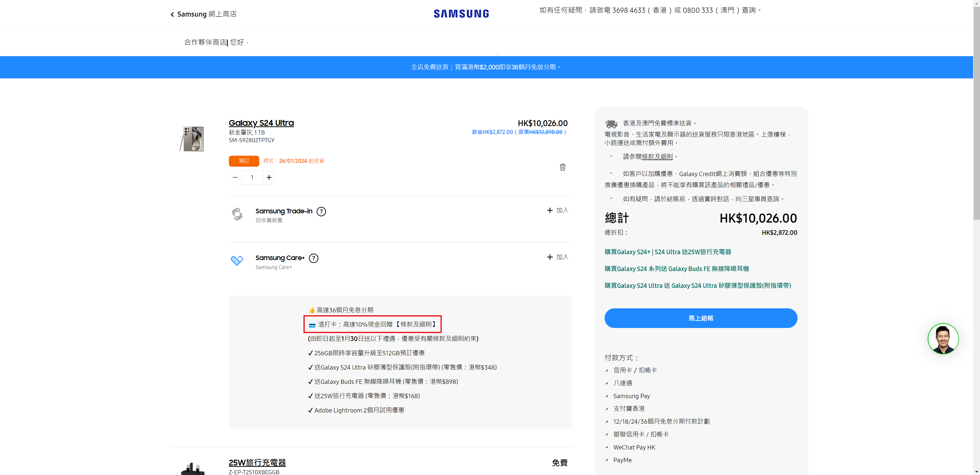Open the live chat agent avatar

[x=943, y=338]
